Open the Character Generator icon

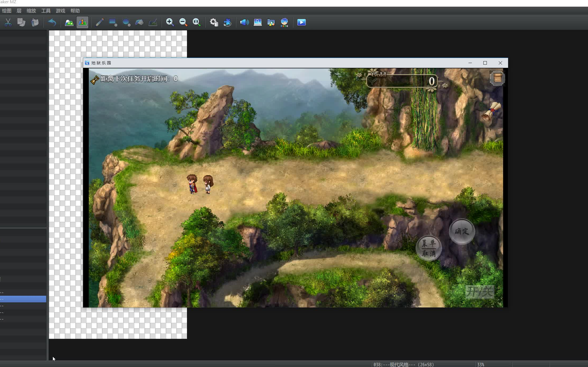[x=284, y=22]
